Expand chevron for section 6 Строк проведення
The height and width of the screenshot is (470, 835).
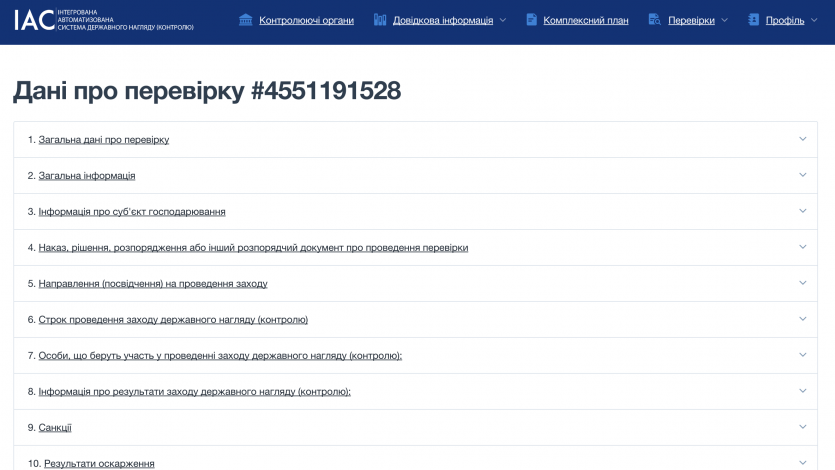tap(803, 319)
